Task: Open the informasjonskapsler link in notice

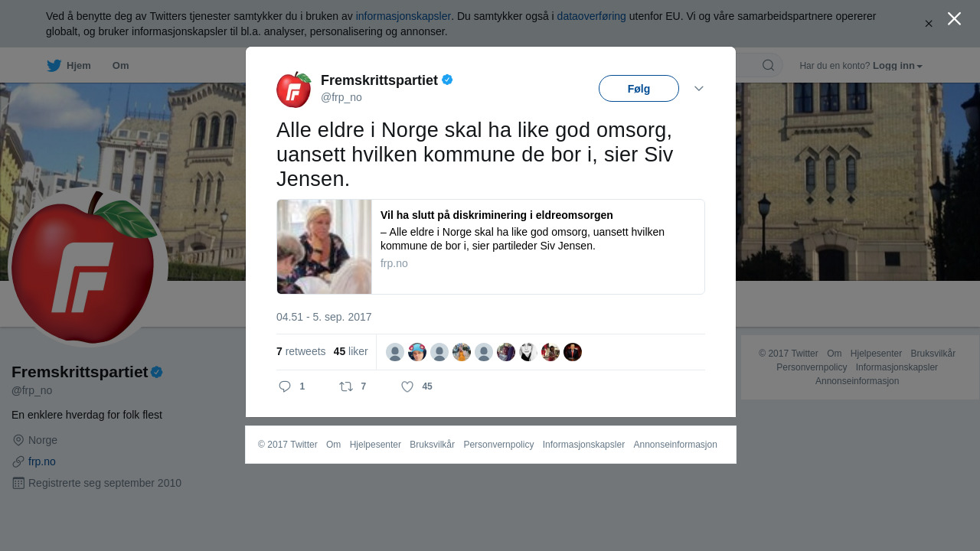Action: [403, 16]
